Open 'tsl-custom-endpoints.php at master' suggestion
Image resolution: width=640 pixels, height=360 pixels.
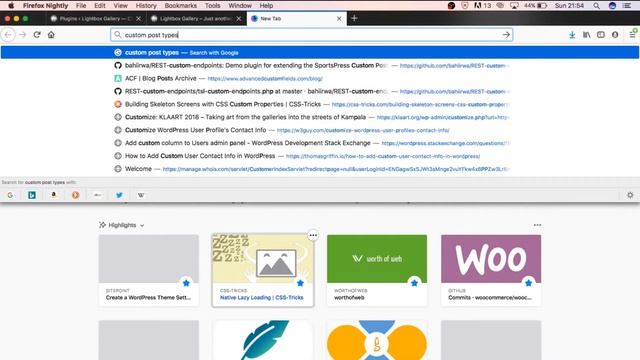[x=320, y=91]
